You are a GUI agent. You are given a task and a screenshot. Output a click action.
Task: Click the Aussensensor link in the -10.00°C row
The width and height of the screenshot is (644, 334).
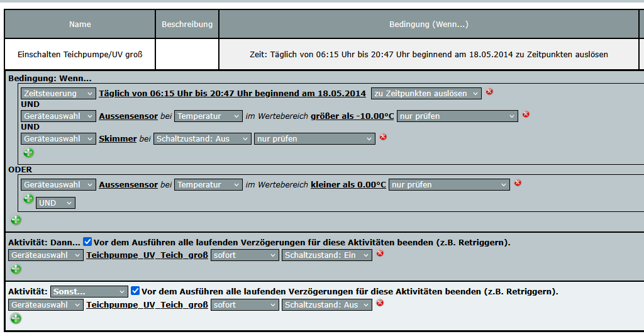tap(128, 116)
